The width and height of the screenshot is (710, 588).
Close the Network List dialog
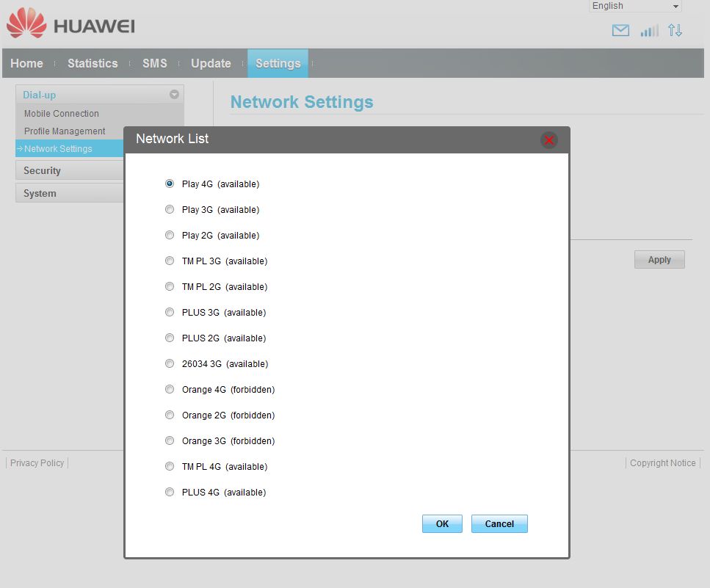[x=548, y=140]
